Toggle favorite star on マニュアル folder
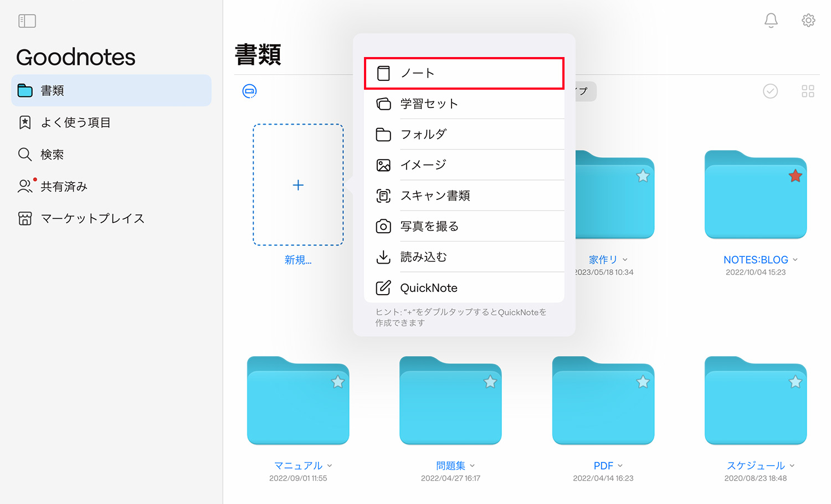831x504 pixels. 338,382
